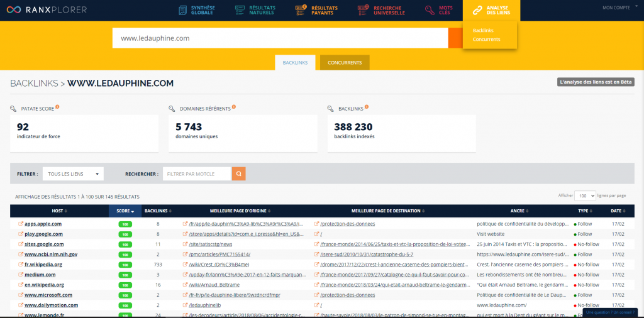
Task: Open external link icon for apps.apple.com
Action: point(21,224)
